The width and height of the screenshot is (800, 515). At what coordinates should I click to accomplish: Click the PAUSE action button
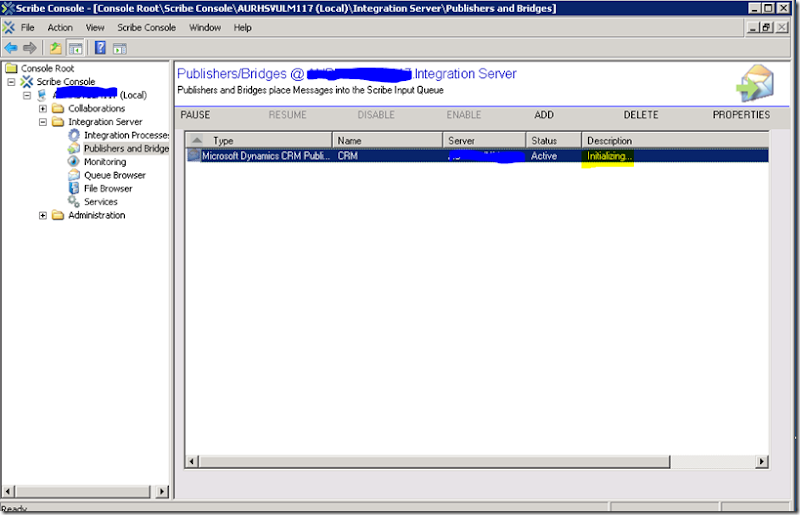pyautogui.click(x=195, y=115)
